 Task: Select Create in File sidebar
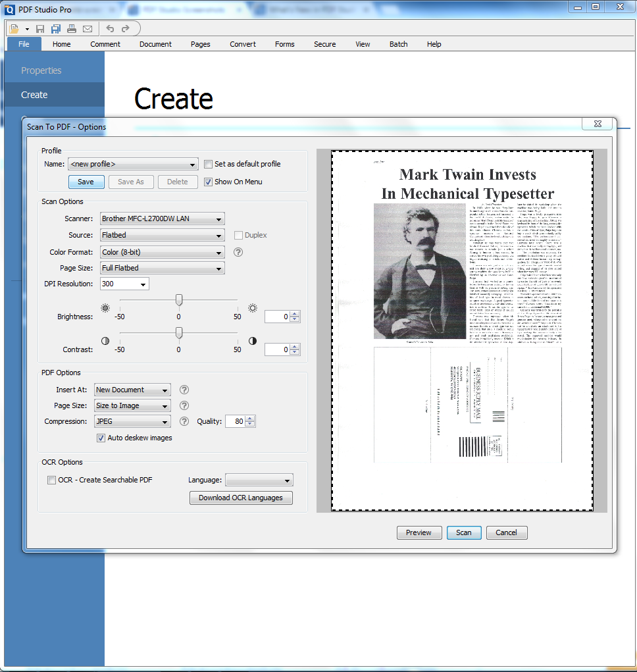pyautogui.click(x=55, y=95)
